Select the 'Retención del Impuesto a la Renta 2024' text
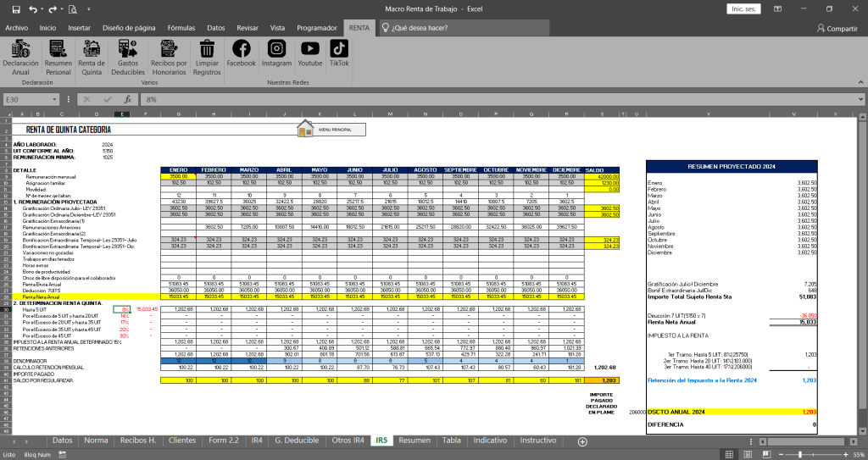The width and height of the screenshot is (868, 460). pyautogui.click(x=702, y=380)
